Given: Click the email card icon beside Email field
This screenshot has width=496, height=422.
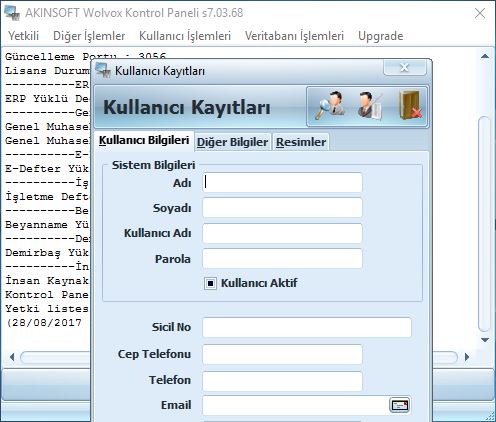Looking at the screenshot, I should [399, 405].
